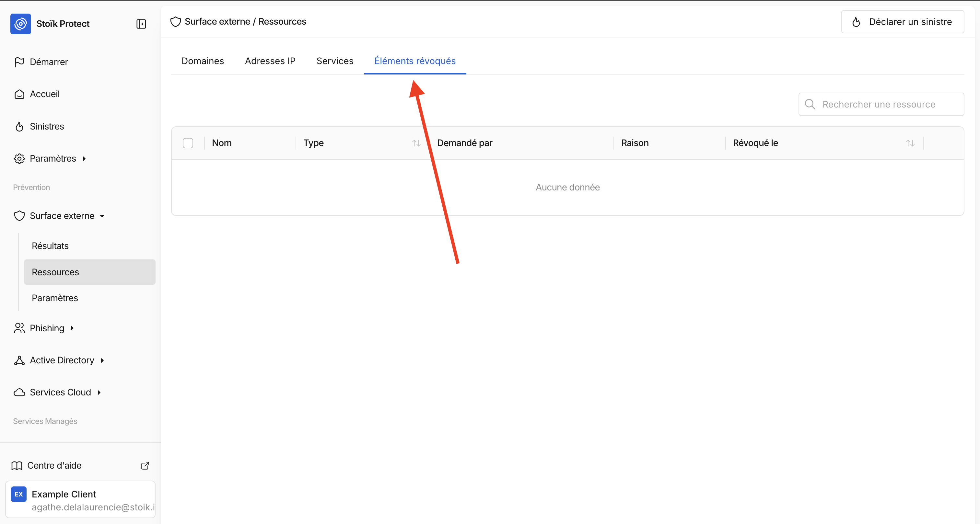Screen dimensions: 980x524
Task: Click the Nom column header
Action: coord(222,143)
